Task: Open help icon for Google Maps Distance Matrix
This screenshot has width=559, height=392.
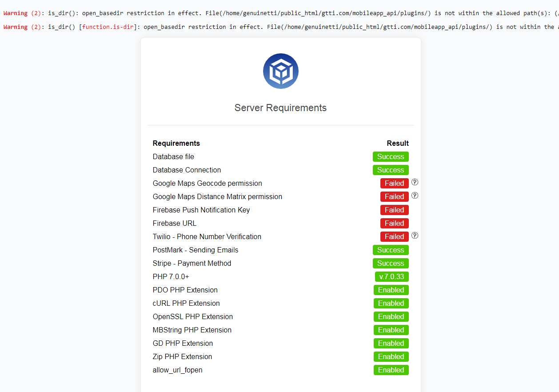Action: click(x=415, y=196)
